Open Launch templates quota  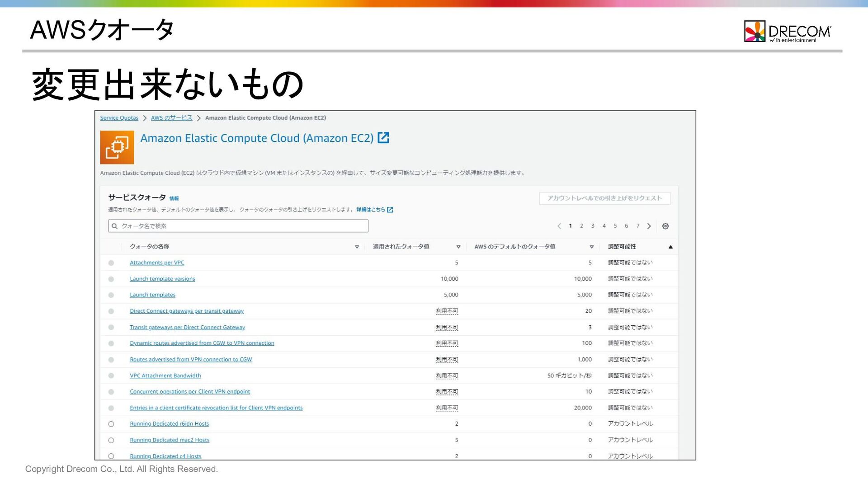pyautogui.click(x=152, y=295)
